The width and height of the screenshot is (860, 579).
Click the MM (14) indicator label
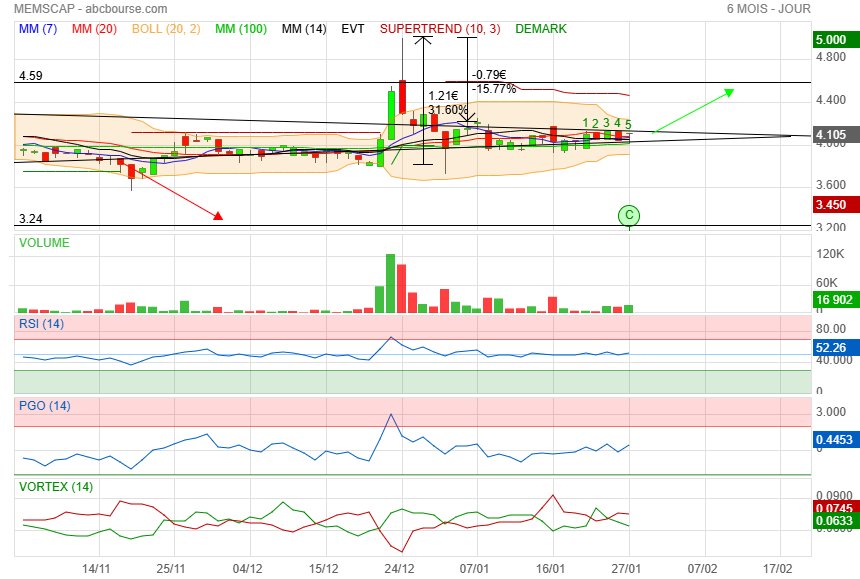point(304,29)
